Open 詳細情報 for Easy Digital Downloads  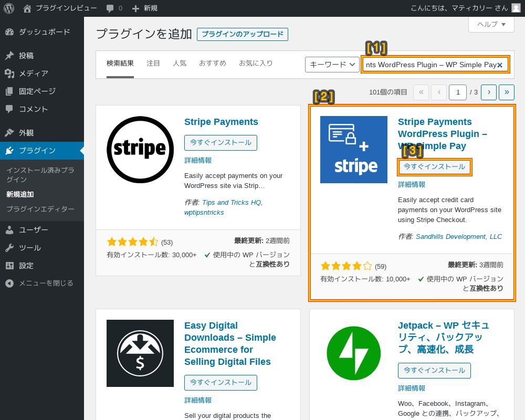click(198, 400)
